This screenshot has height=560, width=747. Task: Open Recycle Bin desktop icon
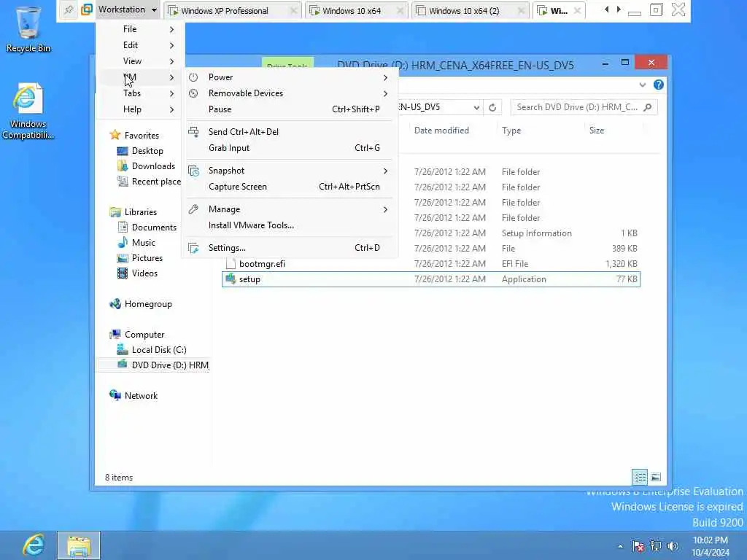28,29
